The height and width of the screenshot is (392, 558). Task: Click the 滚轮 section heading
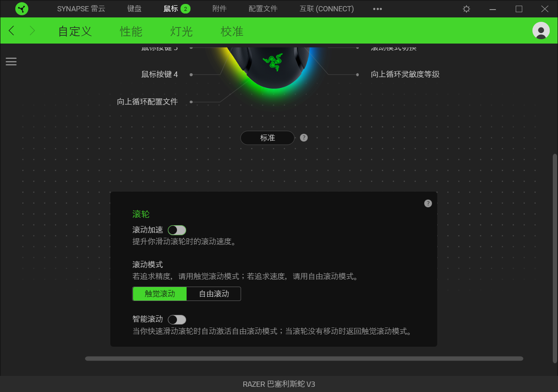[141, 214]
